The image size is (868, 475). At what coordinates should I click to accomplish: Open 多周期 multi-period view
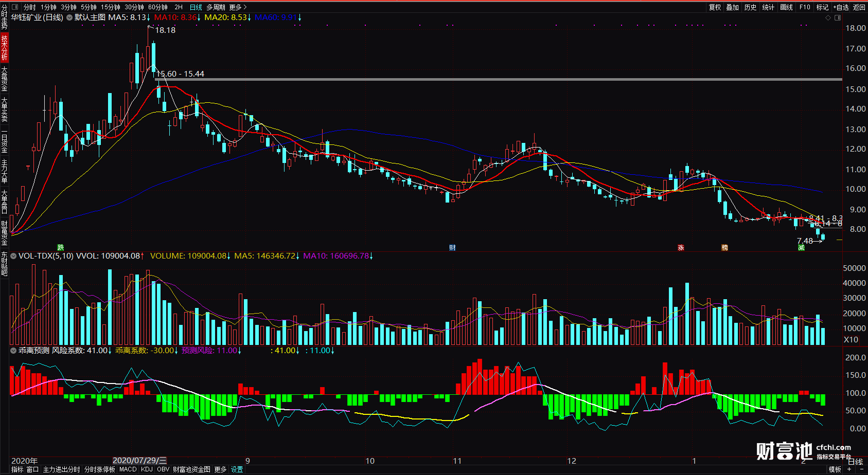point(216,7)
